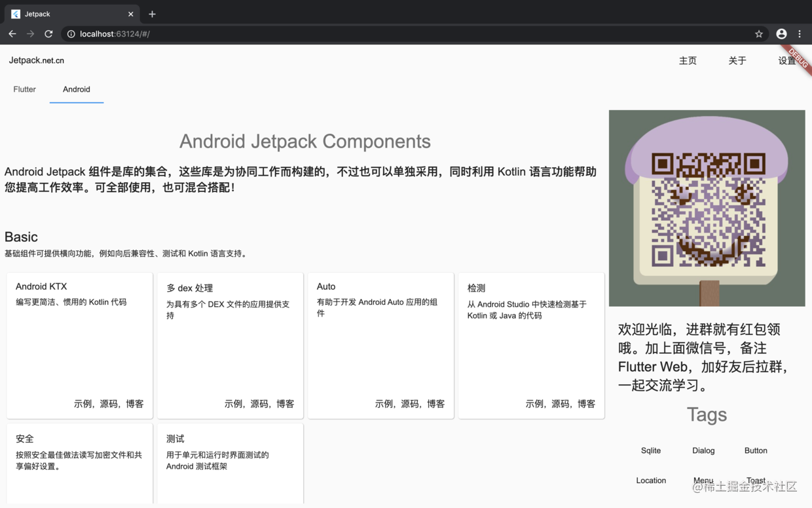Click 示例，源码，博客 on 多 dex 处理 card
The height and width of the screenshot is (508, 812).
259,404
